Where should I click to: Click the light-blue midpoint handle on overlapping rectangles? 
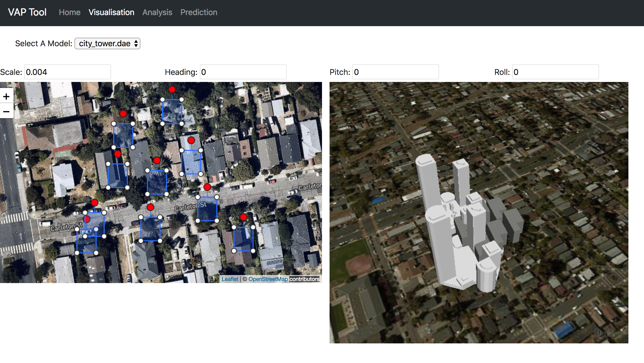(x=96, y=229)
